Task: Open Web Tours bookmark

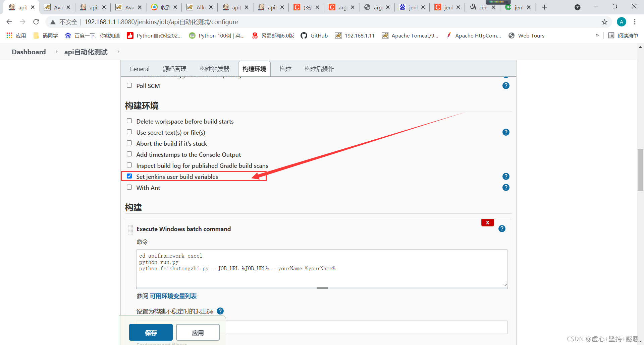Action: [x=526, y=36]
